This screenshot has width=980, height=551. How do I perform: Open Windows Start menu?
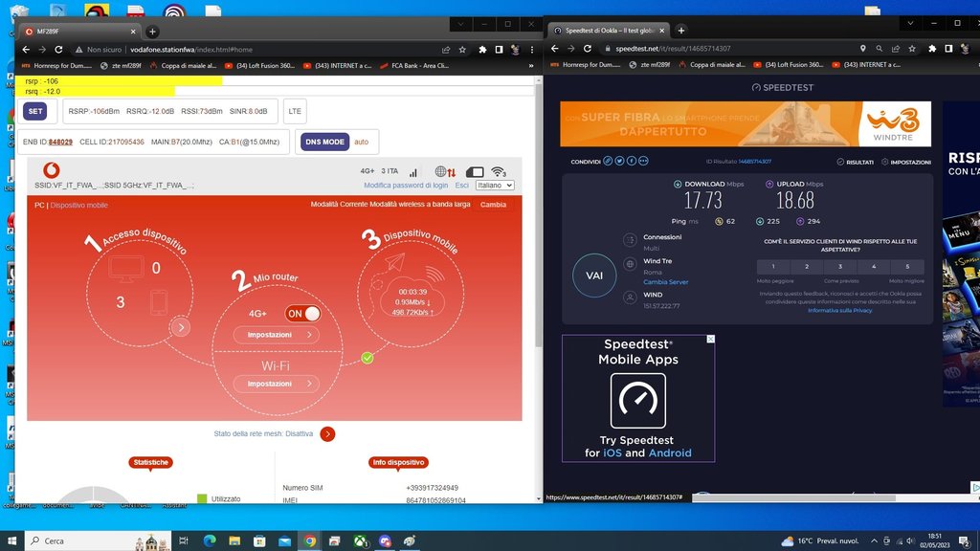pos(11,540)
